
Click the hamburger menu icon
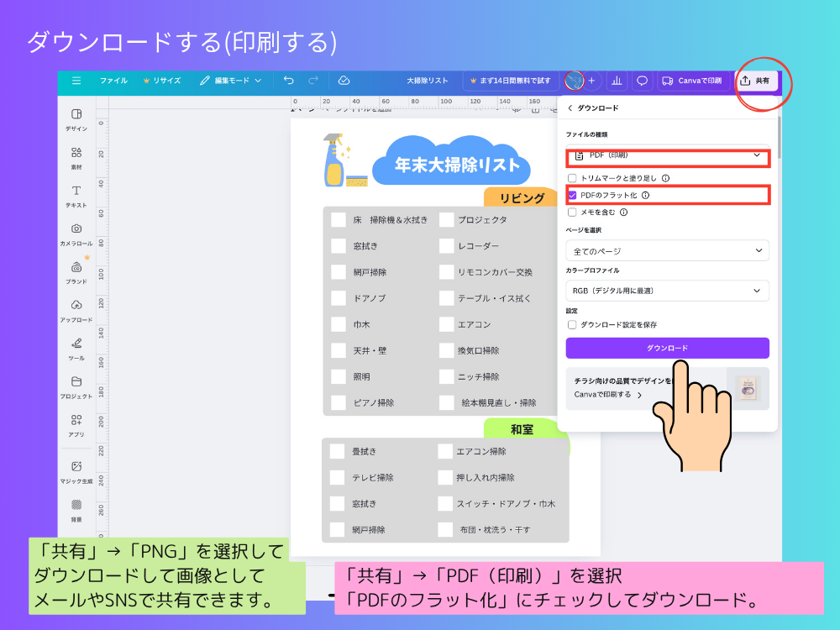76,81
